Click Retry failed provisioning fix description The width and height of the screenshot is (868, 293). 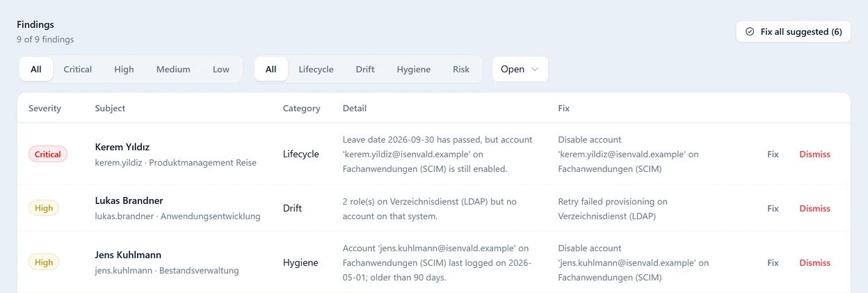[x=613, y=209]
